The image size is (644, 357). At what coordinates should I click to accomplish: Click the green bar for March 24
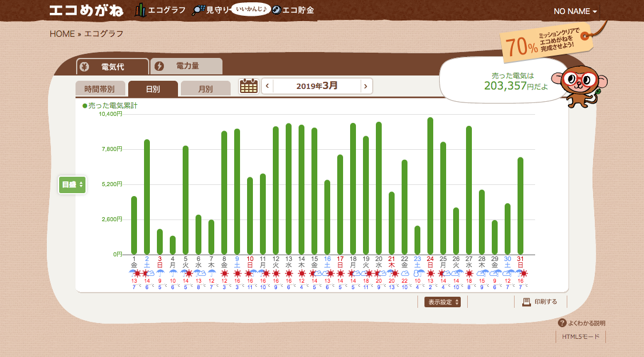[x=430, y=186]
